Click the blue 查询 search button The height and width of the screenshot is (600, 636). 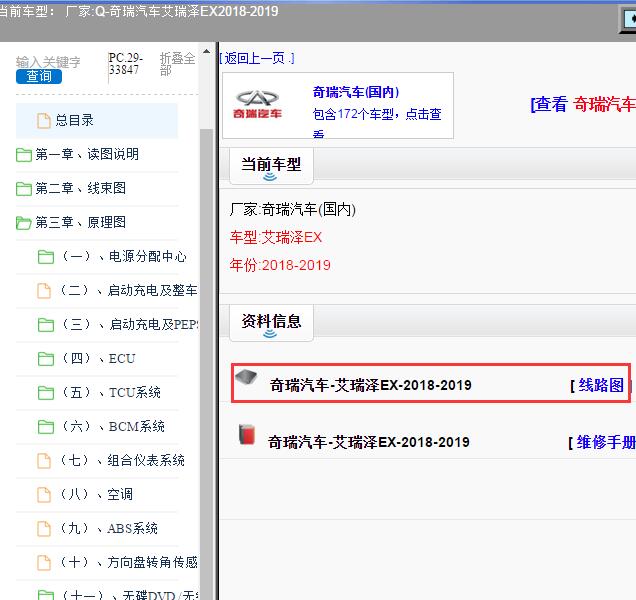tap(39, 76)
